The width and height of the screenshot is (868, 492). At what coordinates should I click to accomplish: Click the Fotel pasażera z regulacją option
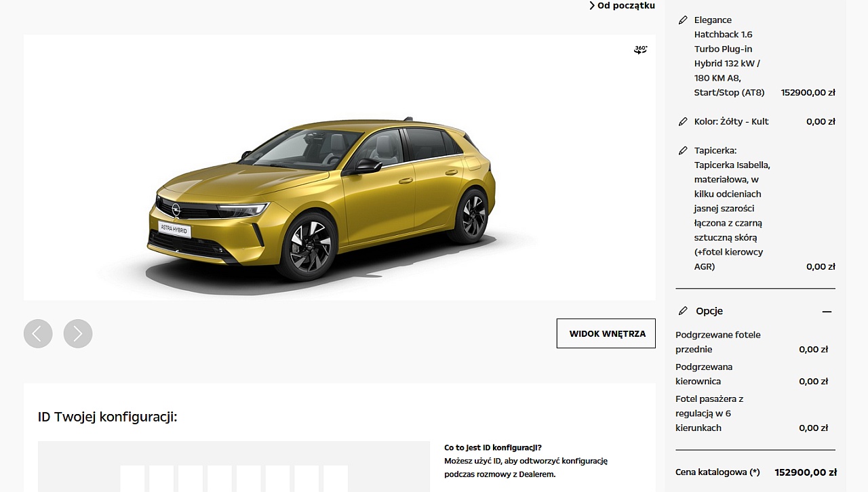click(709, 413)
